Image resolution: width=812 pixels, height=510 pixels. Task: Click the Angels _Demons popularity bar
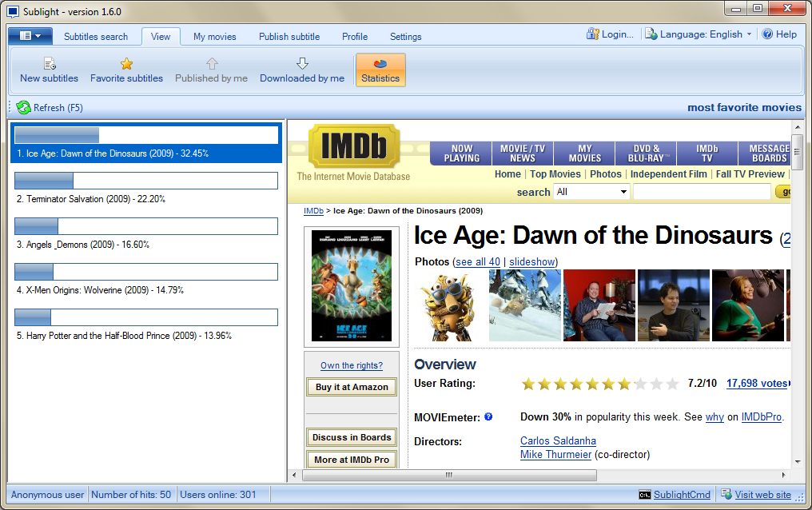146,226
